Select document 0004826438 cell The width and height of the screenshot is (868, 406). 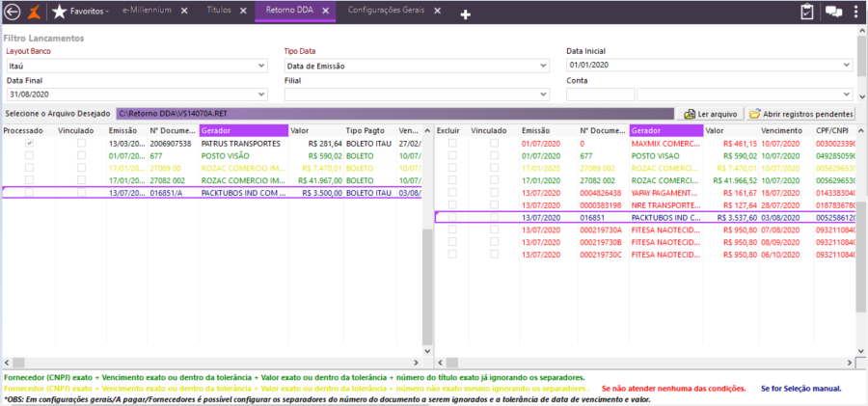[x=604, y=193]
